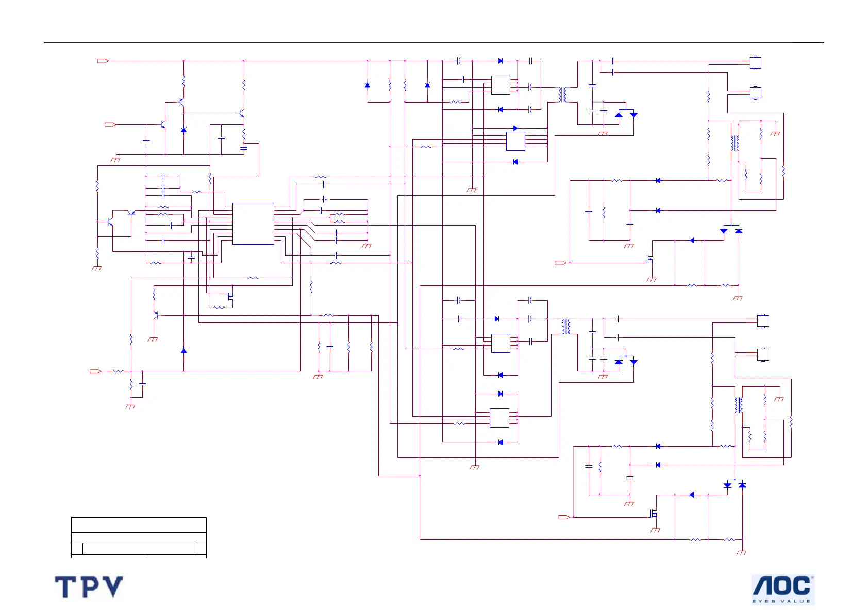Click the mid-right input port near upper MOSFET
868x613 pixels.
561,263
